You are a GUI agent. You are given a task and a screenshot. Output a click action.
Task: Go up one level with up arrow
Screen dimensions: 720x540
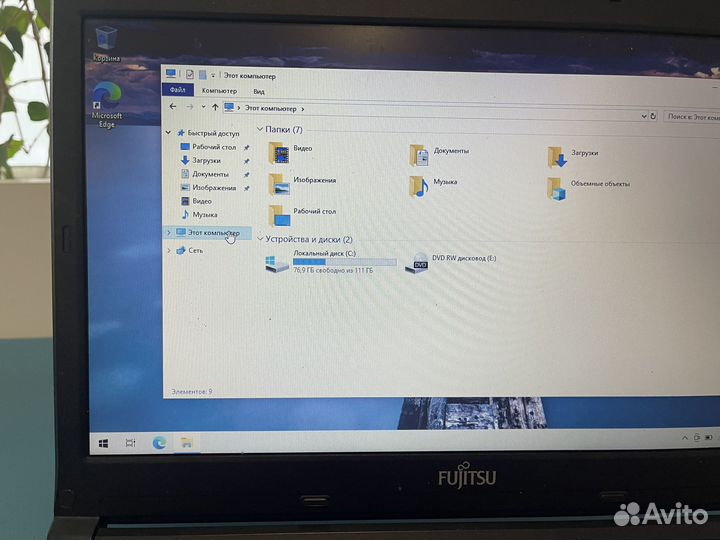[215, 107]
